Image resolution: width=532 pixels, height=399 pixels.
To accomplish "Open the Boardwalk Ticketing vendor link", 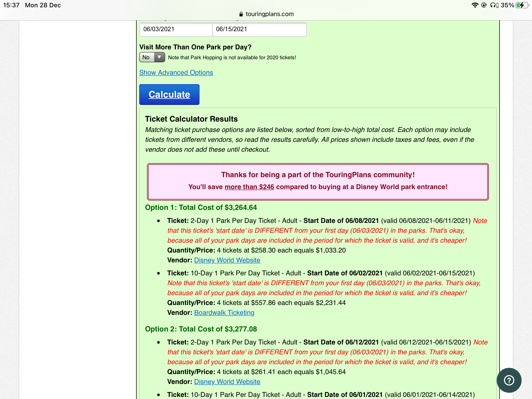I will pos(224,312).
